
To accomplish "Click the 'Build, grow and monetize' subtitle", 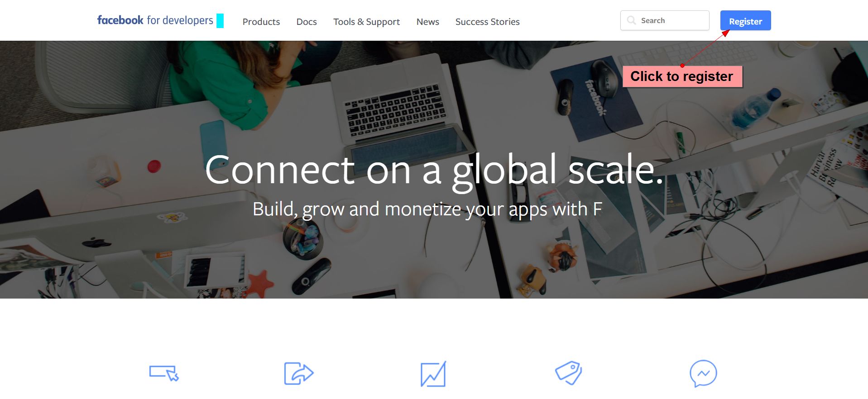I will tap(427, 209).
